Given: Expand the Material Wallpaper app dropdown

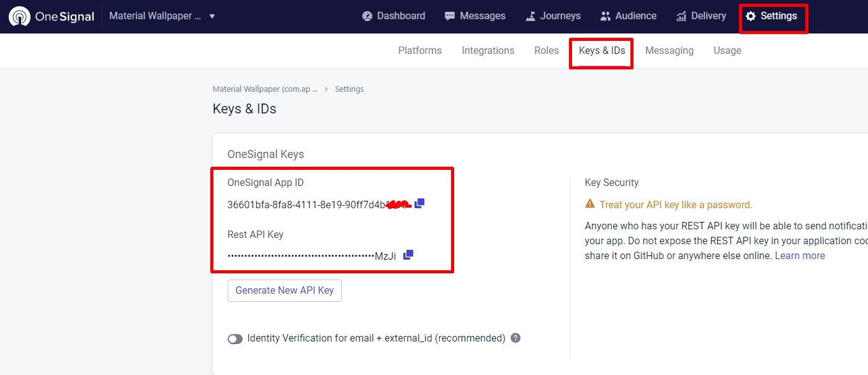Looking at the screenshot, I should (x=212, y=16).
